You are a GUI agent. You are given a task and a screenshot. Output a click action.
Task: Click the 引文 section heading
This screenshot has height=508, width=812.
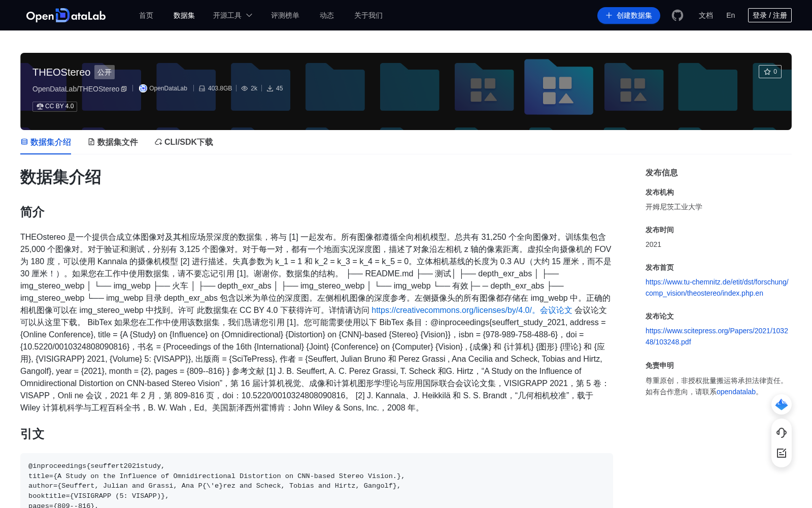point(32,434)
